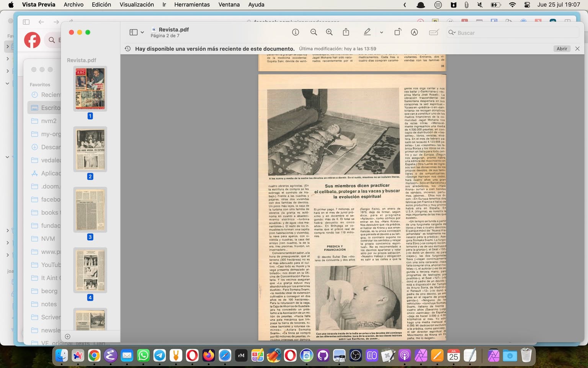588x368 pixels.
Task: Select the highlight pen tool
Action: click(367, 32)
